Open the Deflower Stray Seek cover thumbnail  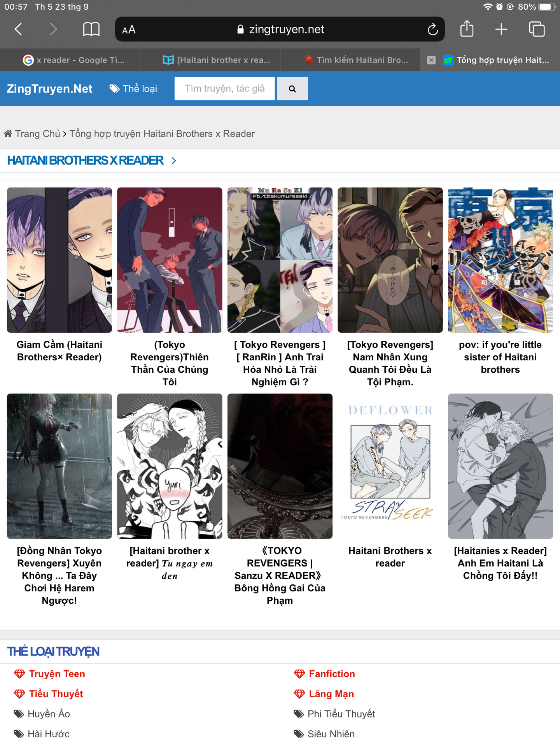pos(390,466)
